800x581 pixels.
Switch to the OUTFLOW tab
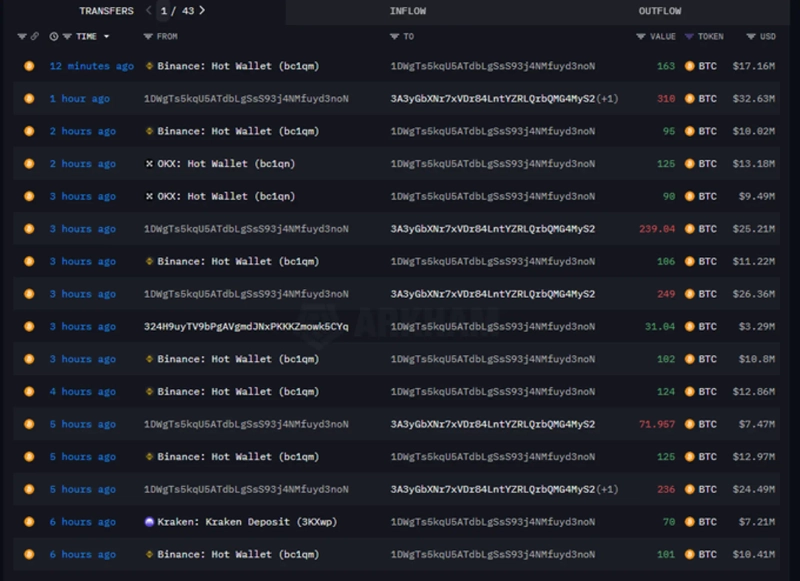(x=659, y=11)
